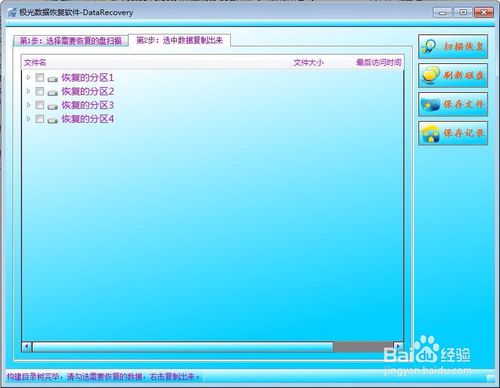Maximize the DataRecovery window
The image size is (500, 388).
(463, 13)
